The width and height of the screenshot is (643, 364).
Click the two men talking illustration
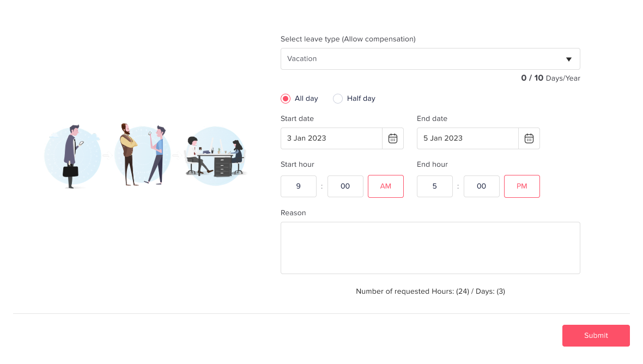coord(142,155)
